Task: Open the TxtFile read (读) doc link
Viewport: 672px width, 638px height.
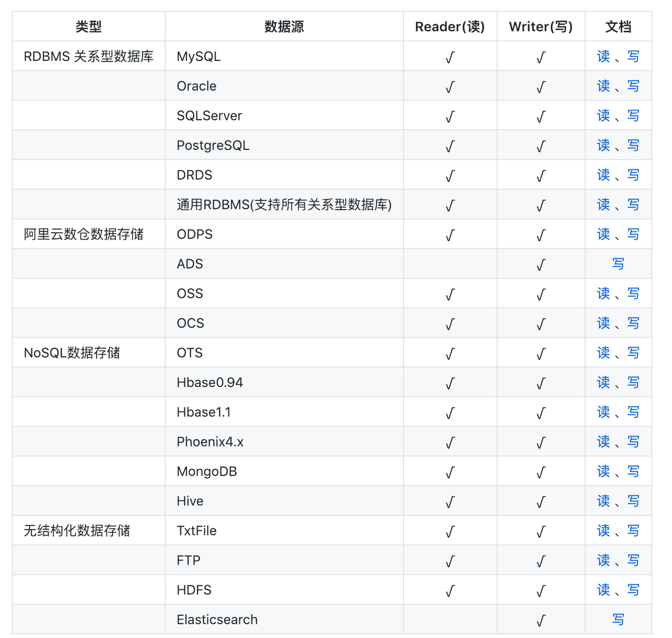Action: (603, 531)
